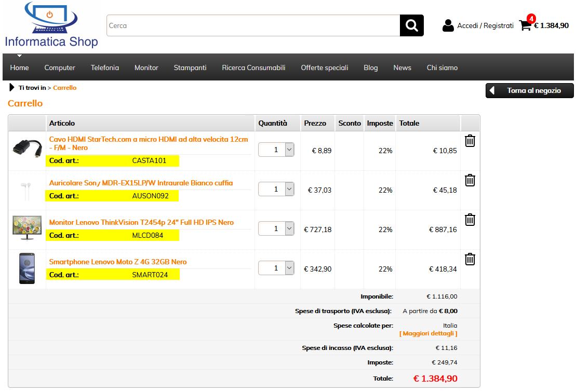
Task: Remove the HDMI cable with the trash icon
Action: point(470,140)
